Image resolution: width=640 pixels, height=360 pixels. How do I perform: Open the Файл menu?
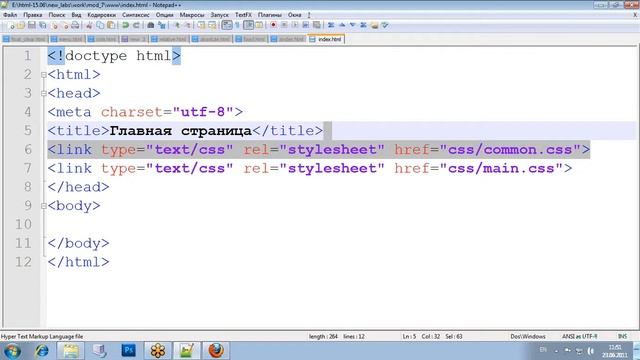10,15
